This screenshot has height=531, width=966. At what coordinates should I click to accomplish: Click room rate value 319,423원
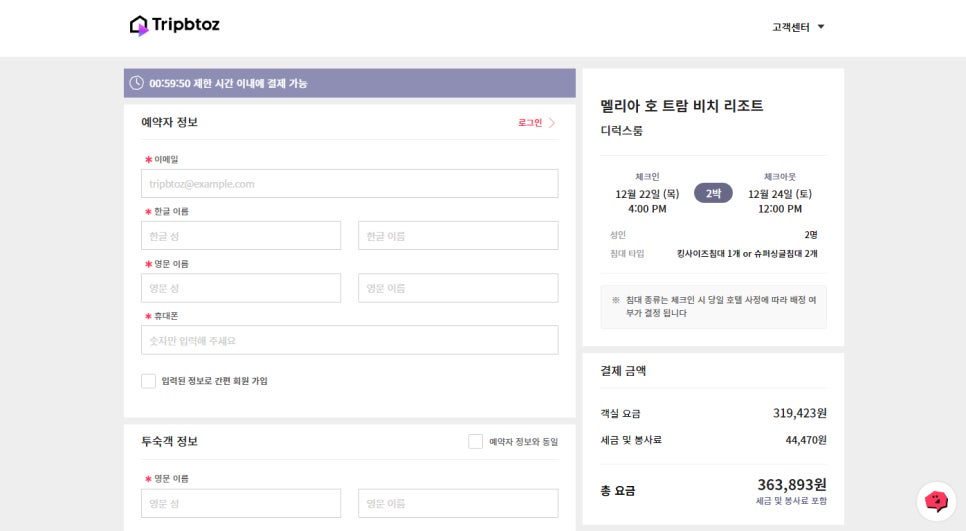[800, 413]
